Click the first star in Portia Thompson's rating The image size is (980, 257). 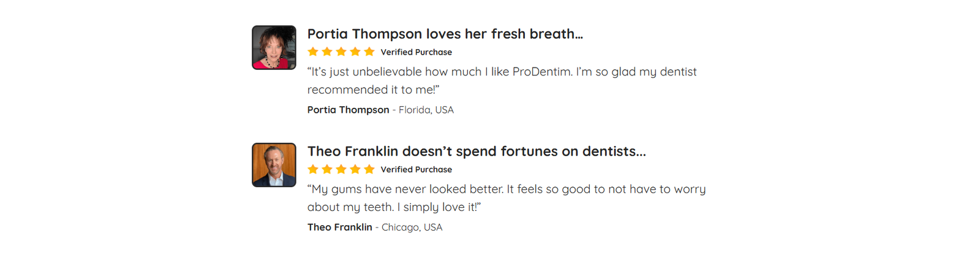click(x=313, y=52)
